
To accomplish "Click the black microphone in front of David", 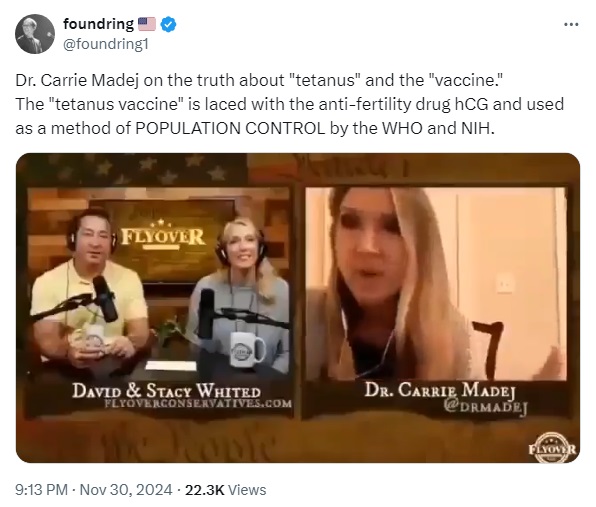I will [x=105, y=298].
